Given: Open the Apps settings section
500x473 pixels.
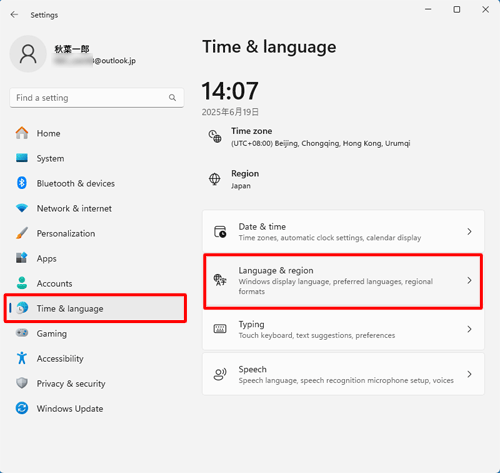Looking at the screenshot, I should pos(47,259).
